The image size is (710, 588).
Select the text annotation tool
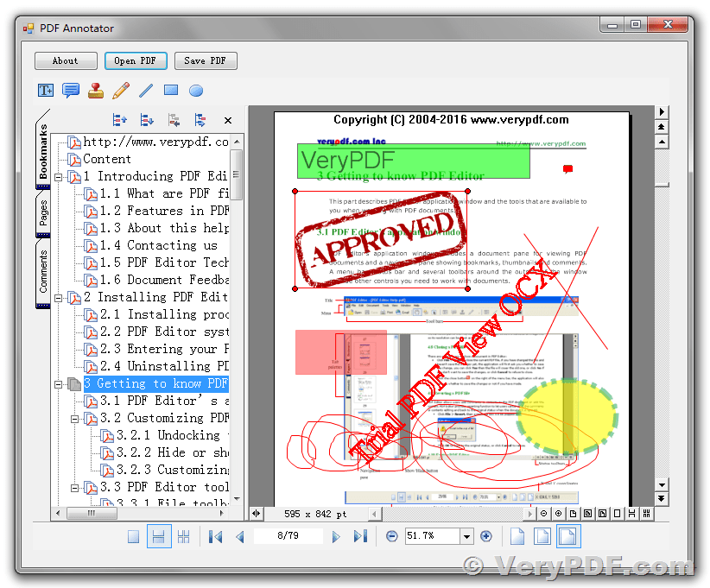45,90
